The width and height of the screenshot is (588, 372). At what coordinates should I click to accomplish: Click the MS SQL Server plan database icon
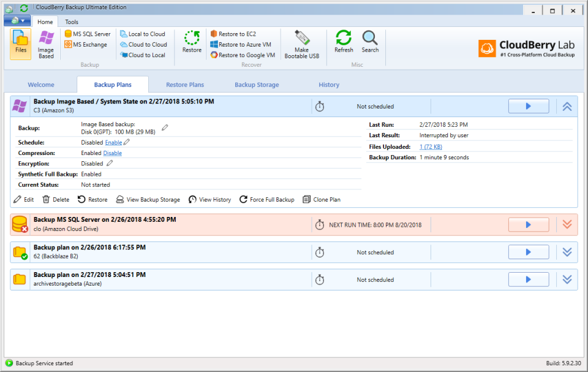[x=20, y=224]
